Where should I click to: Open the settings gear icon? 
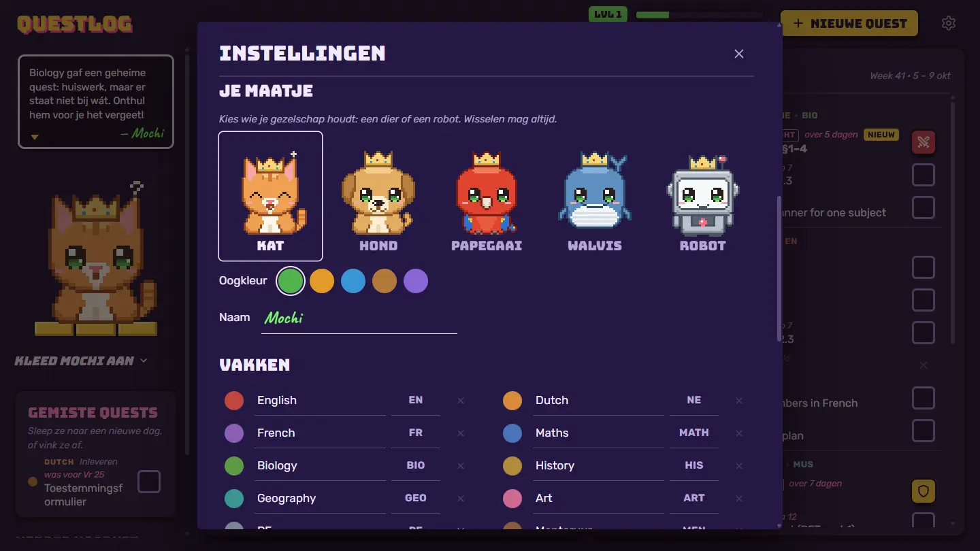pyautogui.click(x=949, y=23)
